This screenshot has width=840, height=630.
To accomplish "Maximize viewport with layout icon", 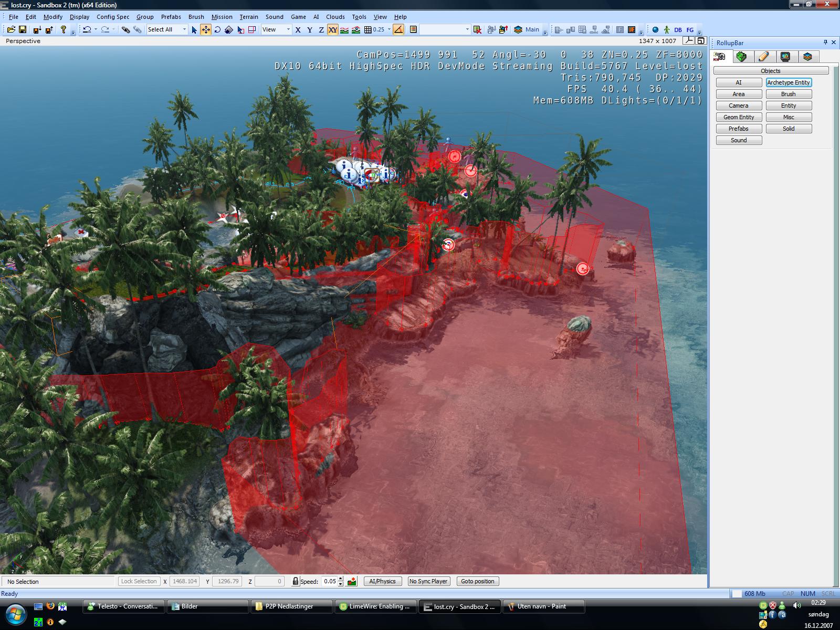I will pyautogui.click(x=700, y=40).
